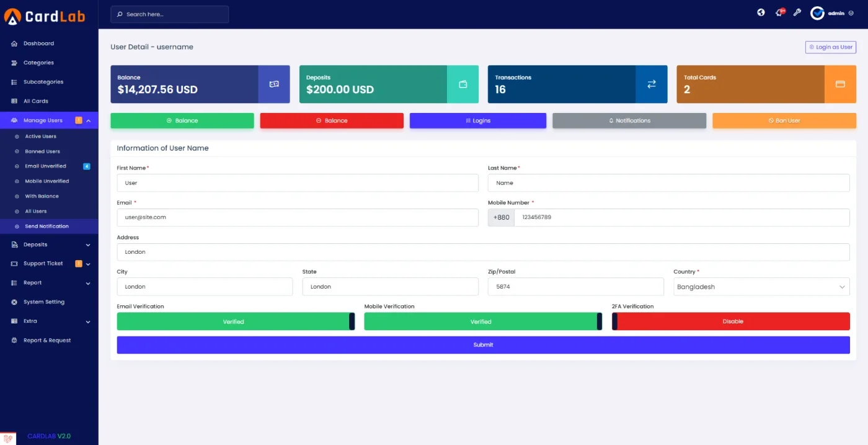Click the search magnifier icon

pos(120,14)
